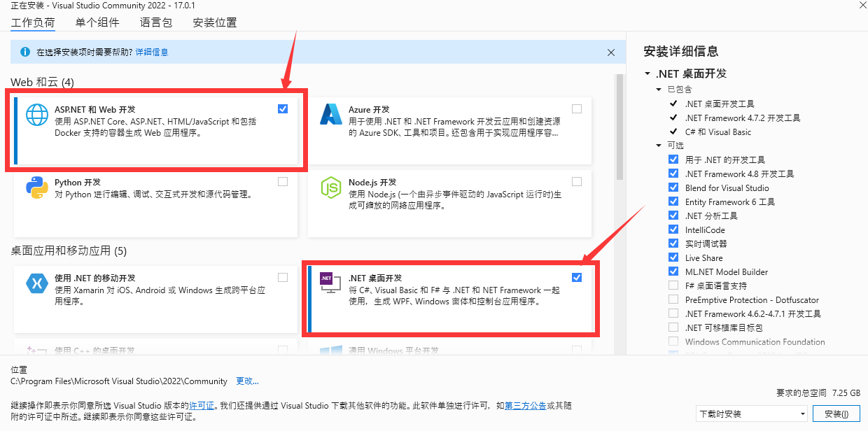
Task: Collapse the 已包含 included components group
Action: tap(659, 90)
